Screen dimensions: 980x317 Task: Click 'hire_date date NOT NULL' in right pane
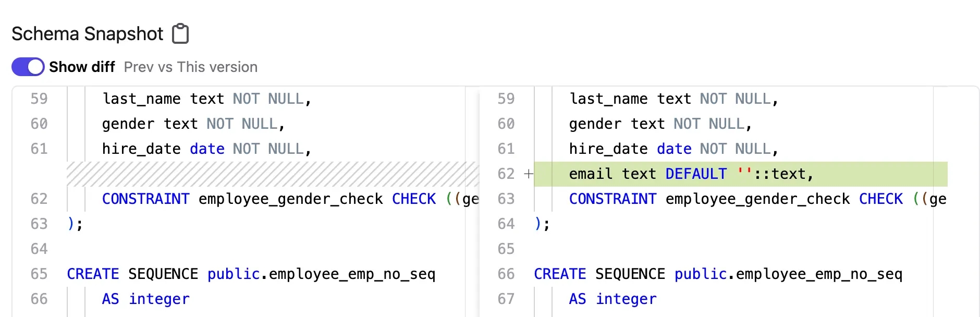pos(674,149)
